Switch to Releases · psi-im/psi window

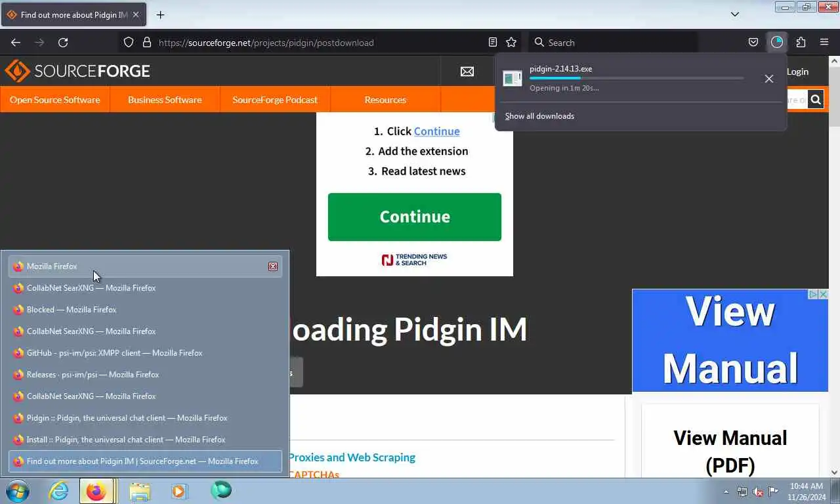[x=145, y=375]
